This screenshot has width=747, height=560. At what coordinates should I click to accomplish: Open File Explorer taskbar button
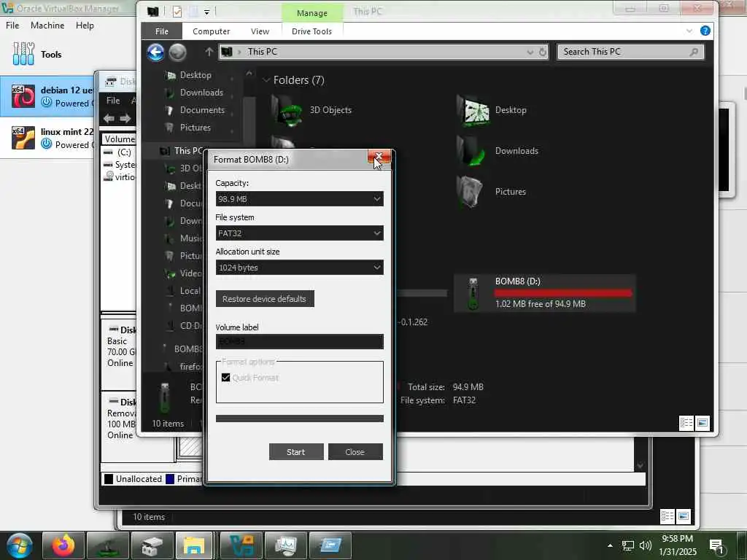click(x=193, y=545)
